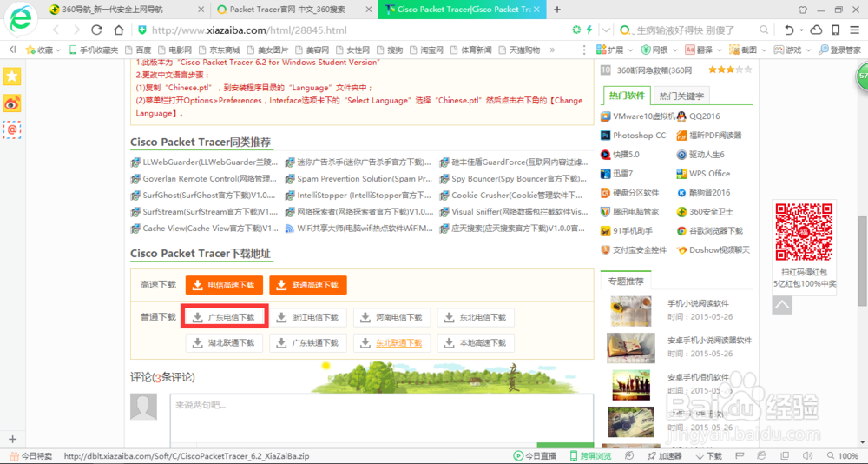Open the 下载 manager in status bar
This screenshot has height=464, width=868.
(x=708, y=456)
